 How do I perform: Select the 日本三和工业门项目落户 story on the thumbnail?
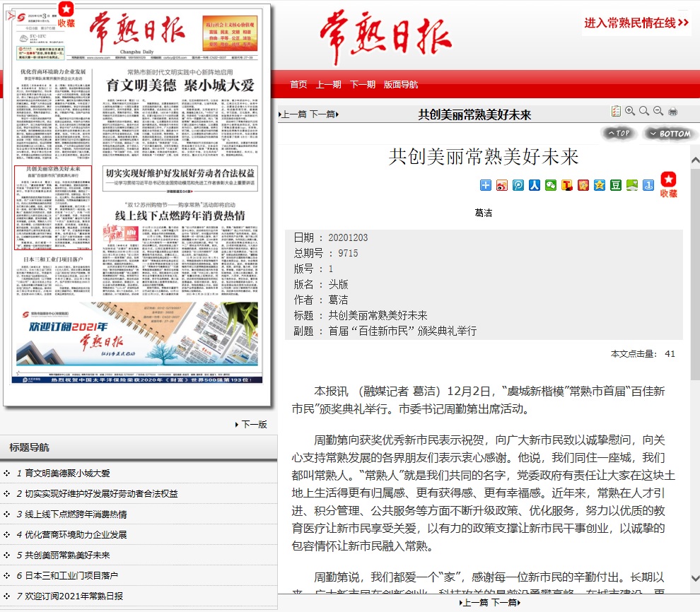click(x=53, y=276)
